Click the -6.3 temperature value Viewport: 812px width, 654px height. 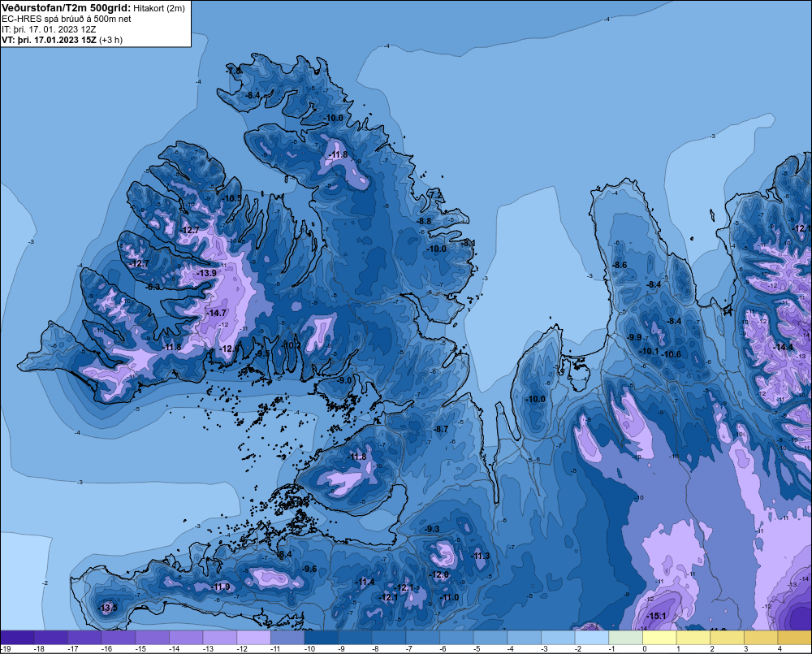(x=153, y=287)
